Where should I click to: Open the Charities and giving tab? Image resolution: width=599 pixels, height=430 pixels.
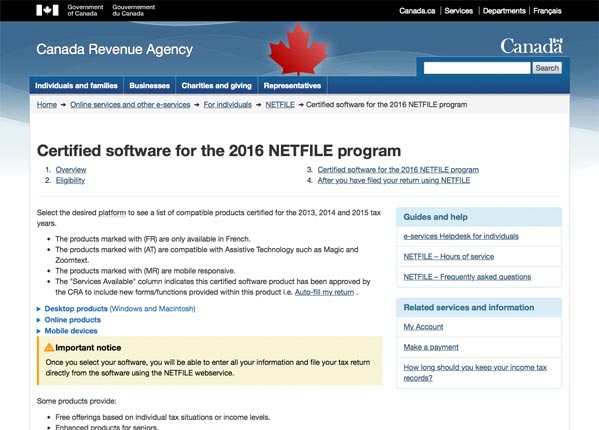click(217, 86)
